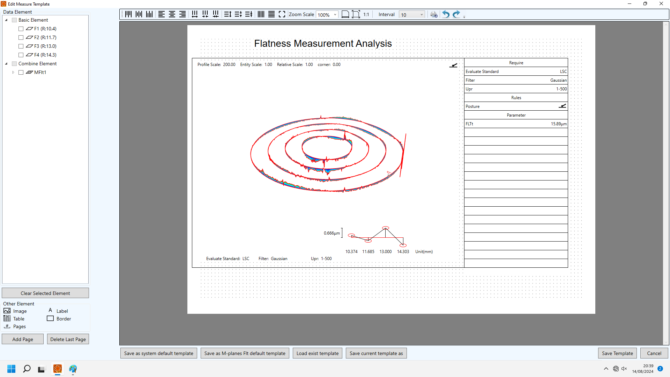Open the Zoom Scale dropdown
Screen dimensions: 670x377
click(335, 15)
